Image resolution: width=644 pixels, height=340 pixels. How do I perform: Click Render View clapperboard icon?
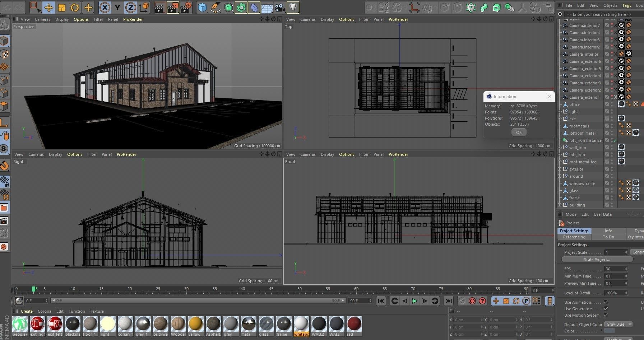pos(159,7)
